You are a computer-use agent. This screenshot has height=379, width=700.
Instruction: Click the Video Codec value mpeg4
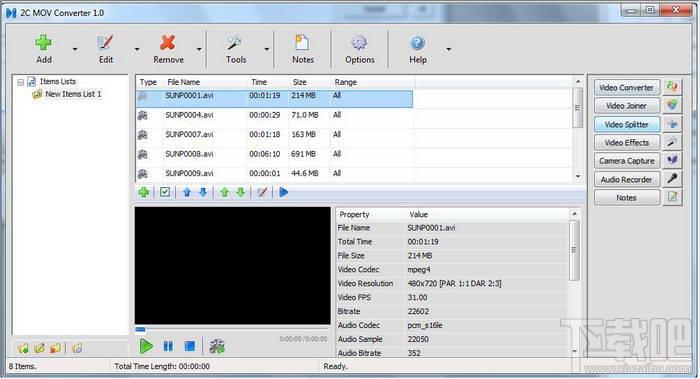tap(418, 270)
